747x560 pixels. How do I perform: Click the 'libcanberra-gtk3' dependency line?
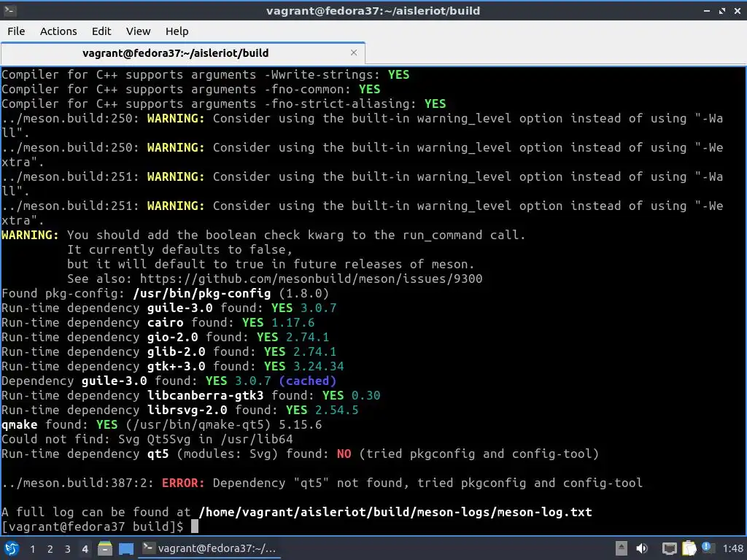191,395
